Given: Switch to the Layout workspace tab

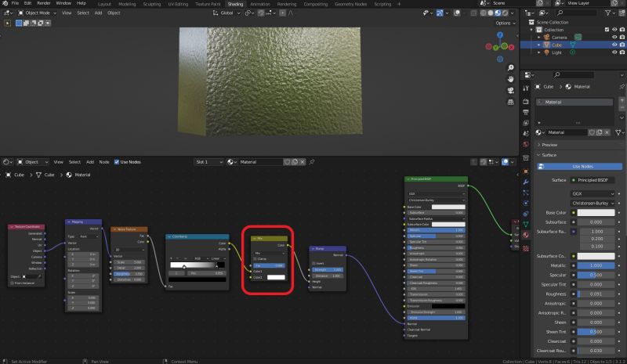Looking at the screenshot, I should 104,4.
